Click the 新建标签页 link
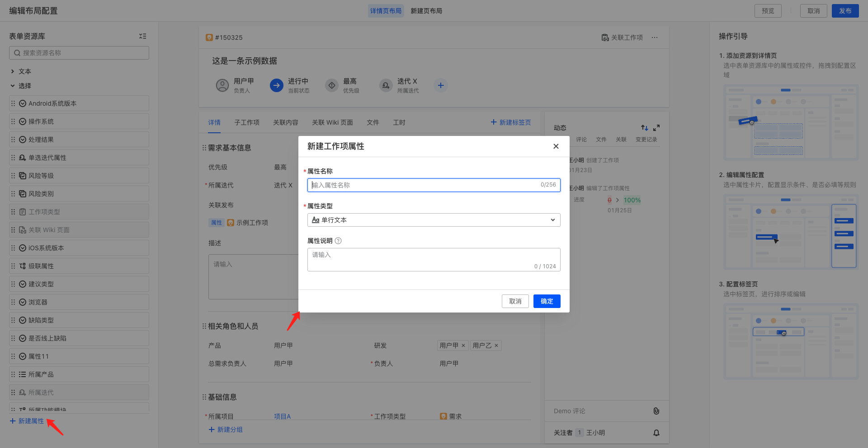The image size is (868, 448). 511,122
